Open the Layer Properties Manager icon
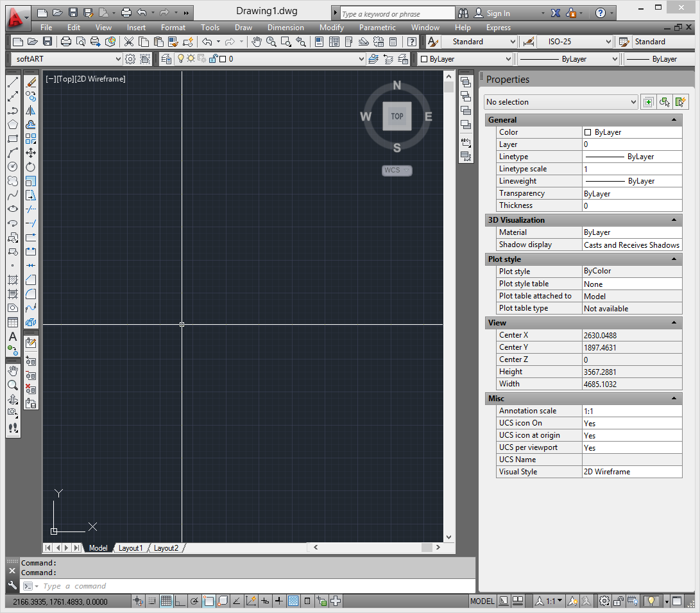Viewport: 700px width, 613px height. (x=166, y=59)
